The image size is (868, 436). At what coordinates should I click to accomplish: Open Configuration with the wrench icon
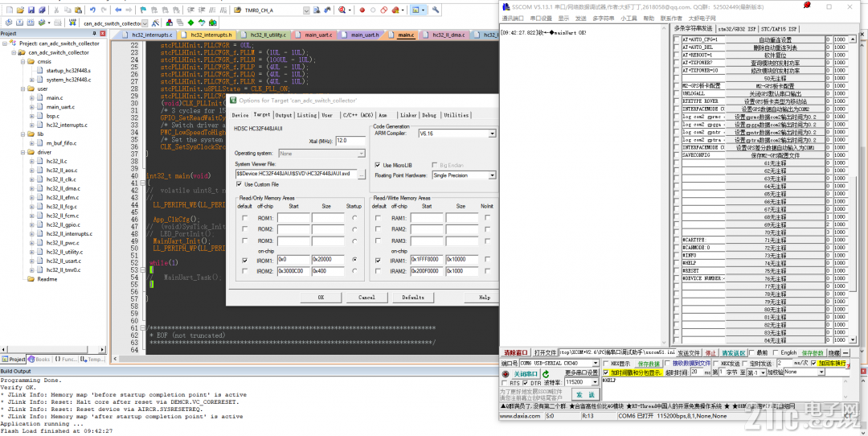[436, 10]
